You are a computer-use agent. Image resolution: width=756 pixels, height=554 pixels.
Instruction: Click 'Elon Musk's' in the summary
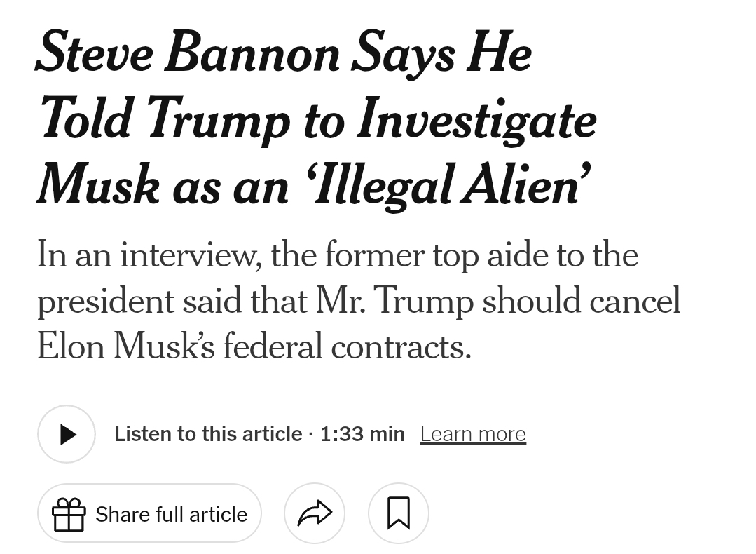coord(126,346)
